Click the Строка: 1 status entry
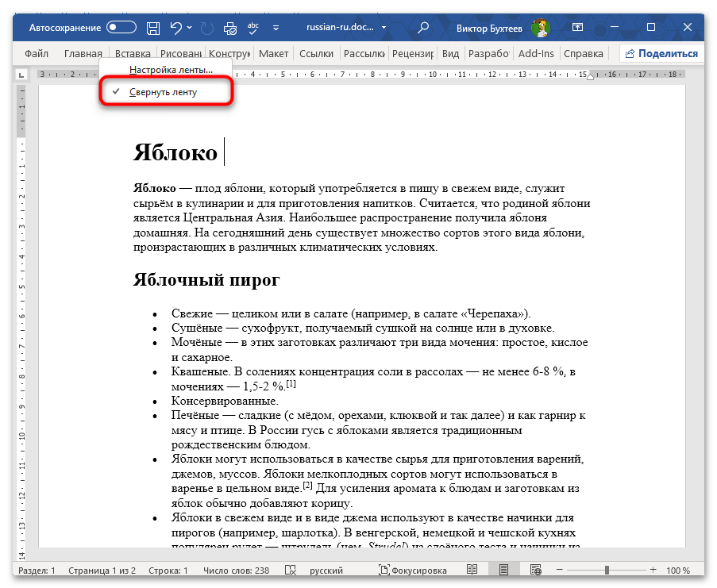Image resolution: width=717 pixels, height=588 pixels. pyautogui.click(x=168, y=571)
